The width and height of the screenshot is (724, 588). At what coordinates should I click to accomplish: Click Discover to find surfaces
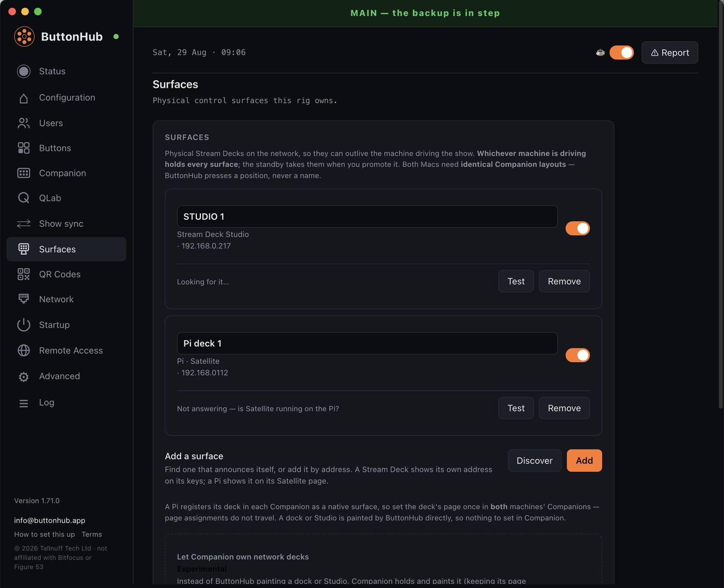coord(535,461)
